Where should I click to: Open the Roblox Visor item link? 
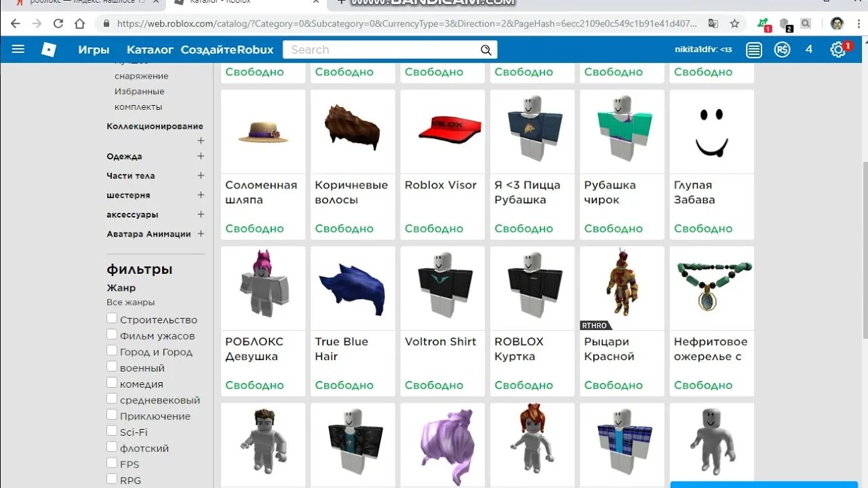(x=441, y=185)
